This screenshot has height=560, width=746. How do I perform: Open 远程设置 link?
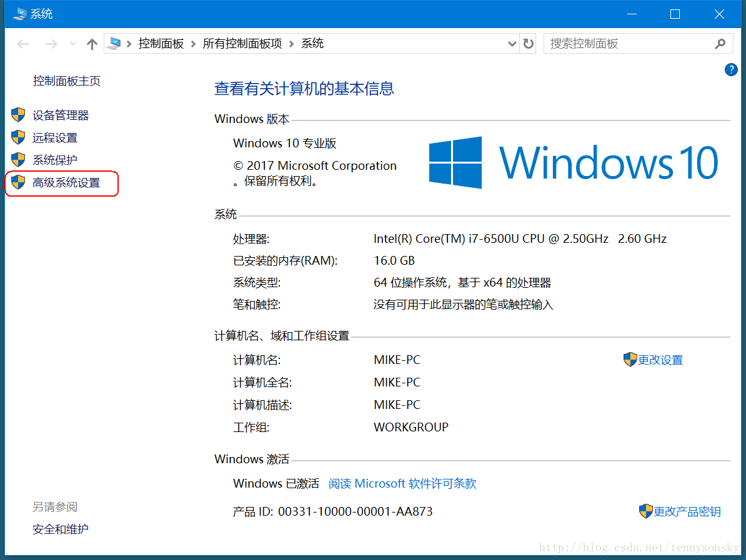tap(55, 138)
